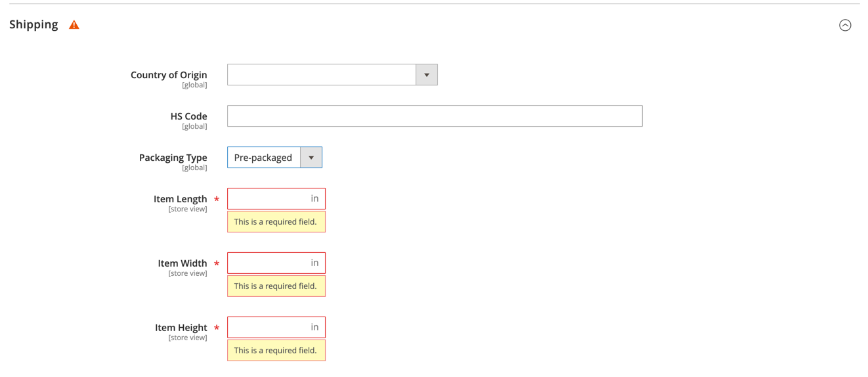
Task: Click the HS Code label
Action: 188,116
